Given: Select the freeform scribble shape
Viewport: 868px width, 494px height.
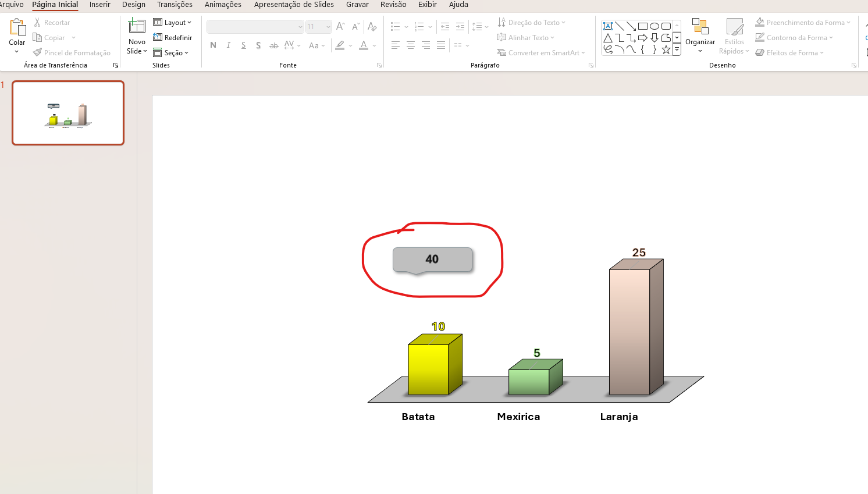Looking at the screenshot, I should pos(608,49).
